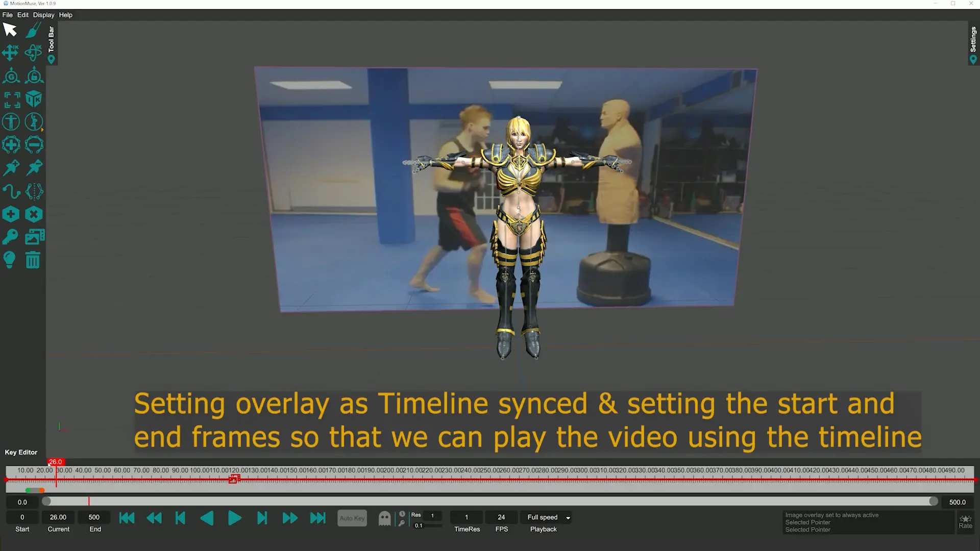The width and height of the screenshot is (980, 551).
Task: Click the Res value field
Action: pos(432,515)
